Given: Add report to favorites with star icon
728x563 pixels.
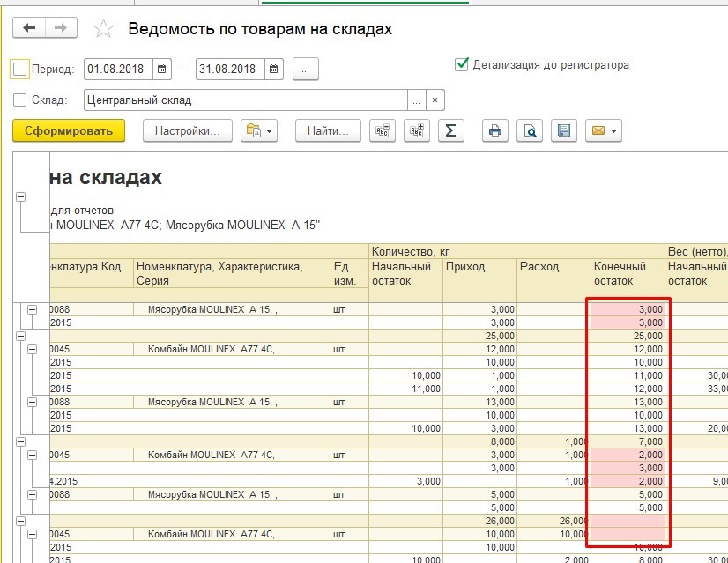Looking at the screenshot, I should (103, 29).
